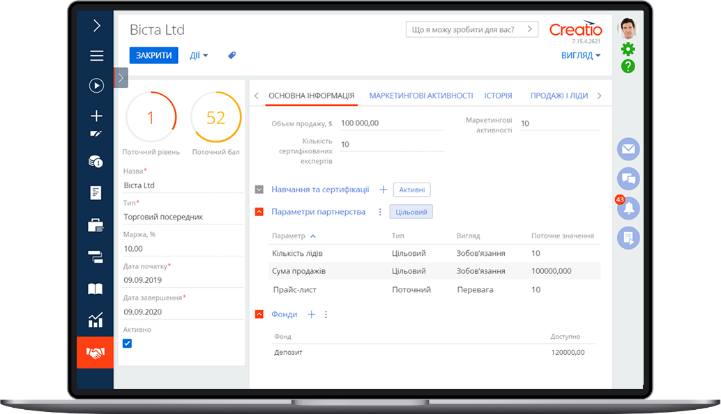Viewport: 721px width, 414px height.
Task: Open the handshake partnership section
Action: pyautogui.click(x=95, y=353)
